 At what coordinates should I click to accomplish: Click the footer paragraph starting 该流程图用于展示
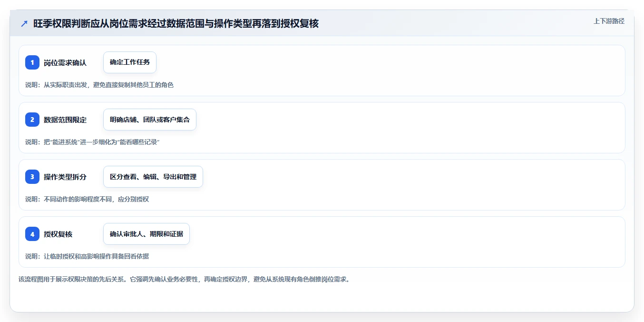185,279
